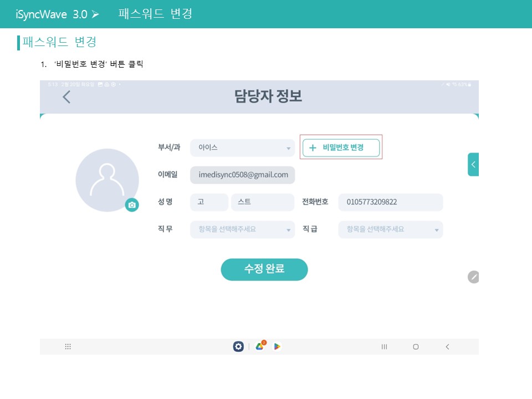This screenshot has width=532, height=399.
Task: Click the 비밀번호 변경 button
Action: click(x=341, y=148)
